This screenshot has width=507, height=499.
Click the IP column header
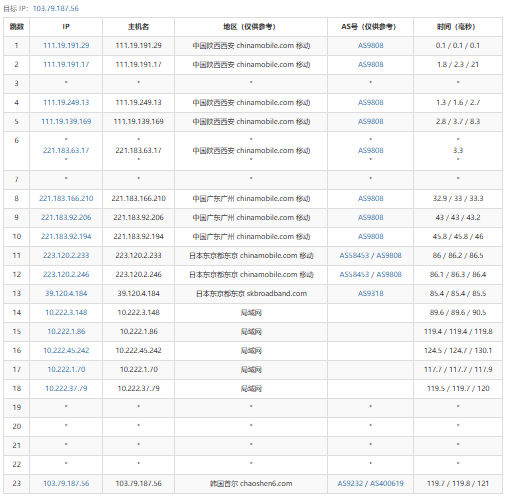pyautogui.click(x=66, y=27)
